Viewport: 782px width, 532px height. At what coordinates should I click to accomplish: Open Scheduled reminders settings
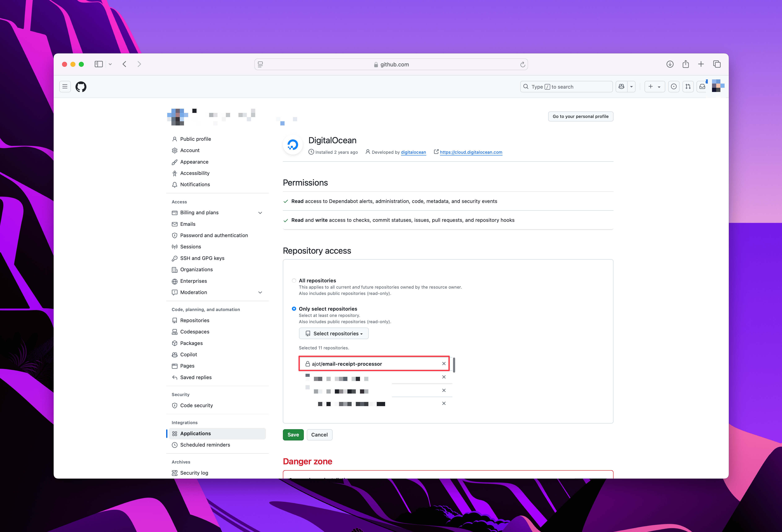[x=205, y=445]
